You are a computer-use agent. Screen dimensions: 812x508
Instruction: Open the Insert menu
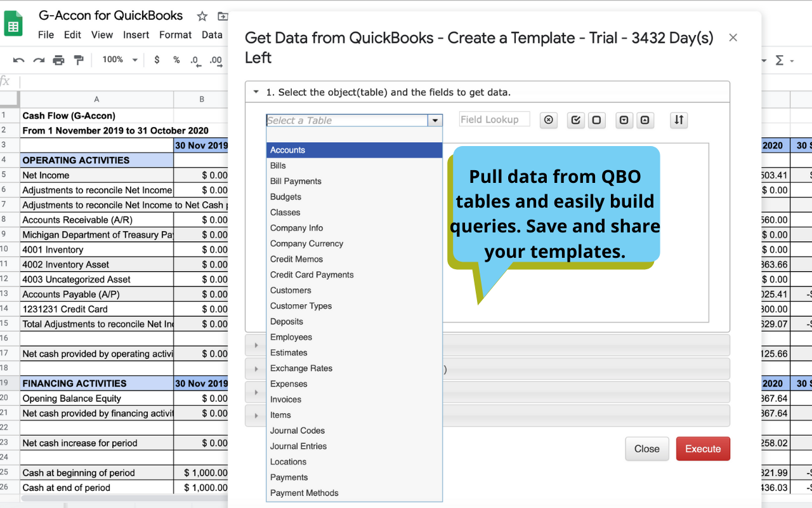point(136,35)
